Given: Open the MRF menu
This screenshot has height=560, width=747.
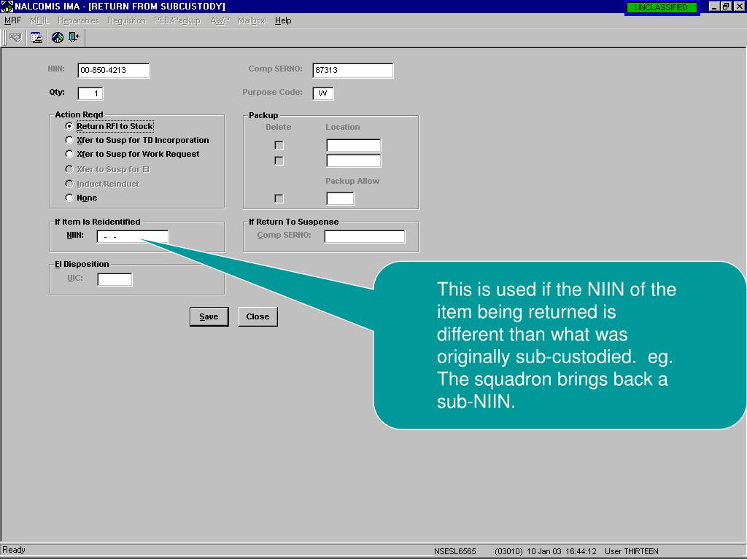Looking at the screenshot, I should click(x=12, y=20).
